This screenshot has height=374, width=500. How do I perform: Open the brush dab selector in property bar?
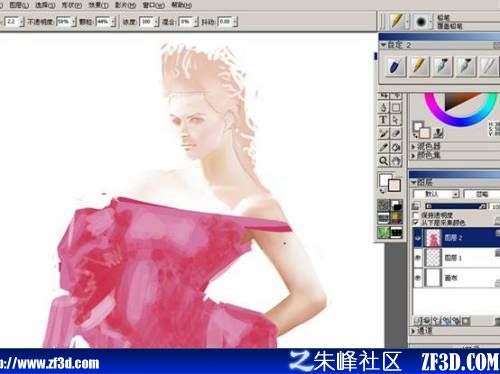(x=421, y=22)
